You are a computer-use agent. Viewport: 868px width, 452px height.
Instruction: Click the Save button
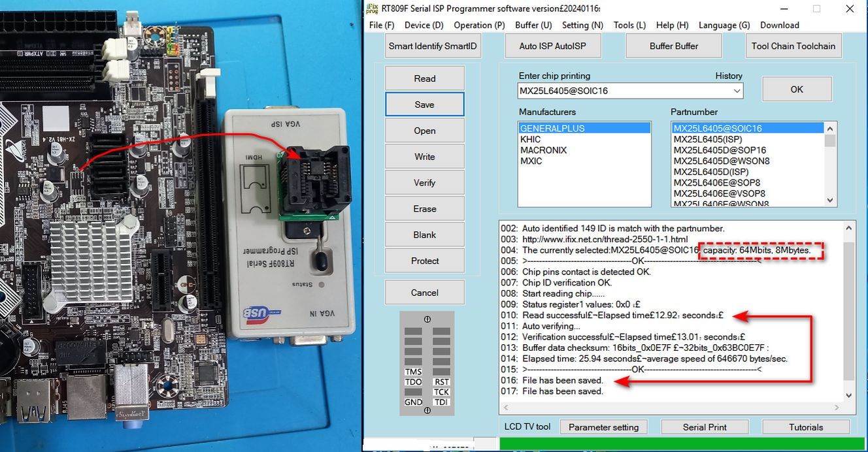pos(425,105)
